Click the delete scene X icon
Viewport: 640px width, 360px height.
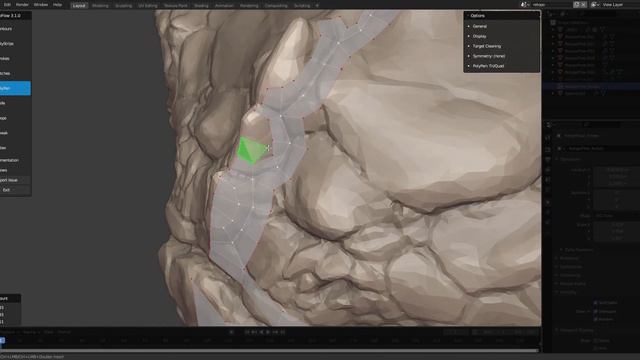click(584, 4)
